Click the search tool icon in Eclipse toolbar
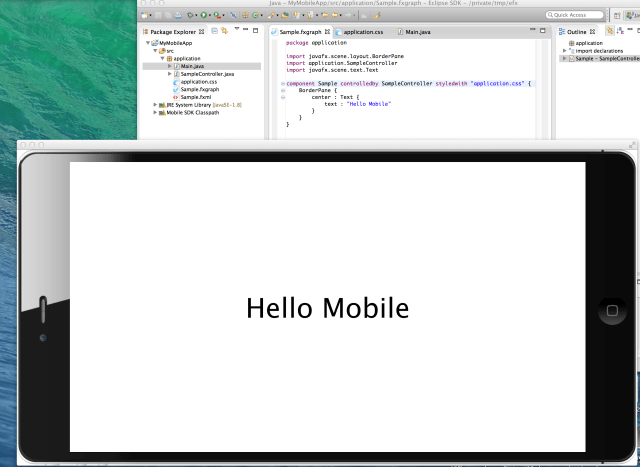 pos(271,15)
